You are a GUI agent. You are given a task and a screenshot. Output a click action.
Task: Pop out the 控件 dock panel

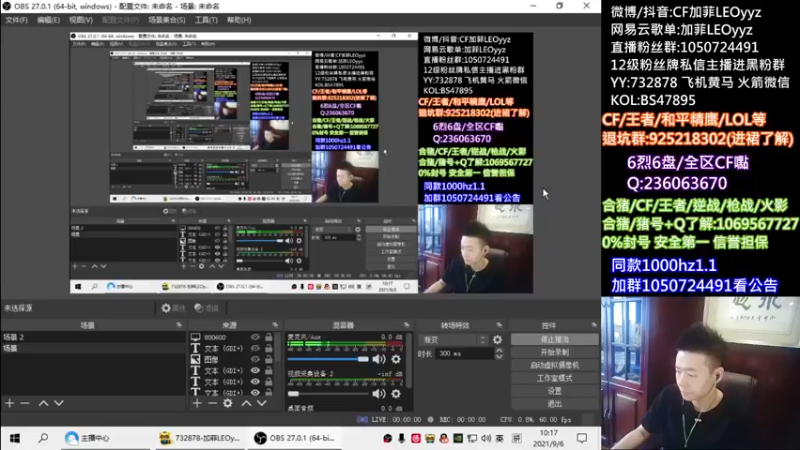pyautogui.click(x=594, y=325)
